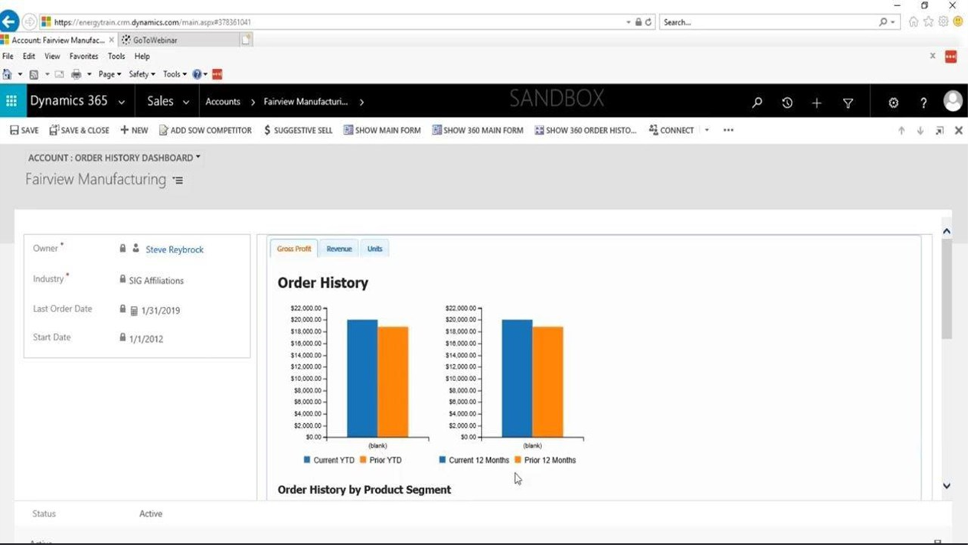
Task: Open the Favorites menu
Action: click(x=83, y=57)
